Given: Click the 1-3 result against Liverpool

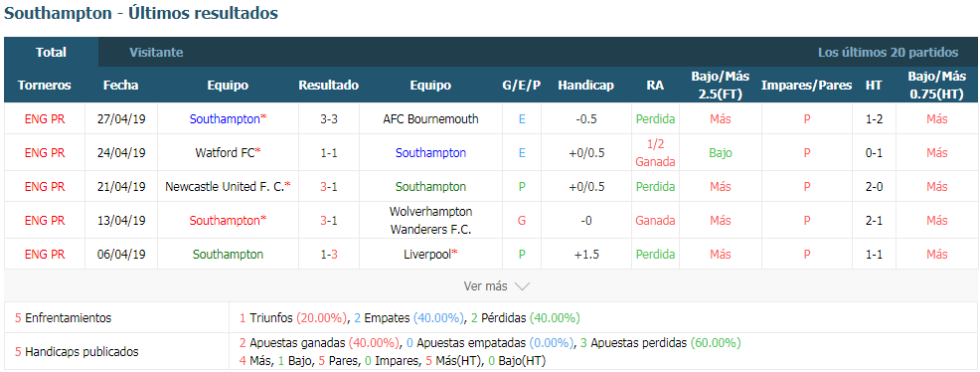Looking at the screenshot, I should coord(329,254).
